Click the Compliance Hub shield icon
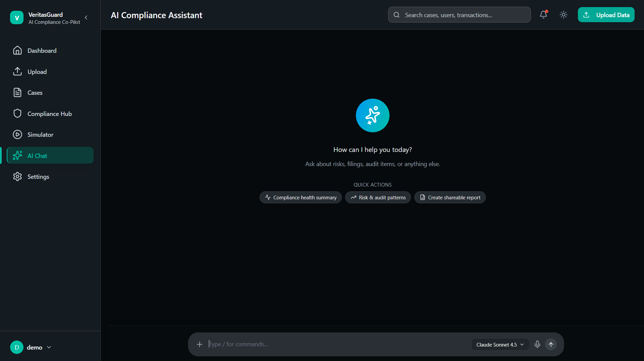 (x=17, y=114)
